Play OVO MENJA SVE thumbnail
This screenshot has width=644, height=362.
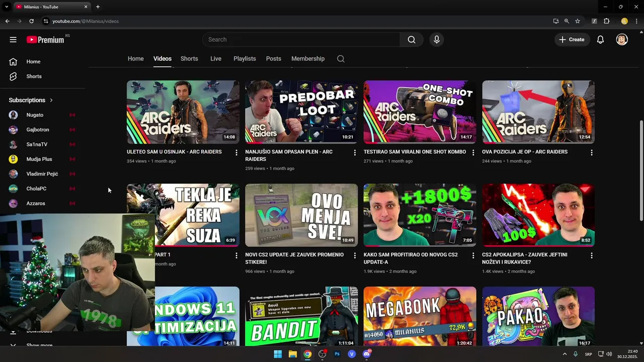(301, 215)
